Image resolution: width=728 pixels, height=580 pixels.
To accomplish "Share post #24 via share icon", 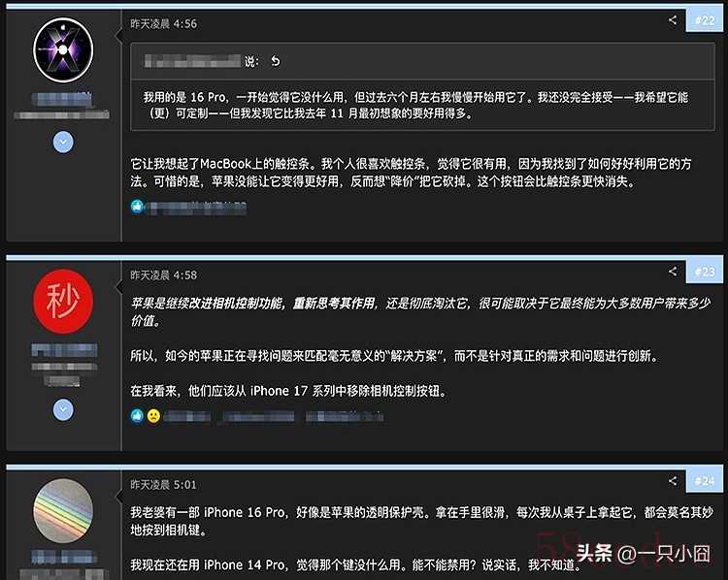I will pyautogui.click(x=673, y=481).
